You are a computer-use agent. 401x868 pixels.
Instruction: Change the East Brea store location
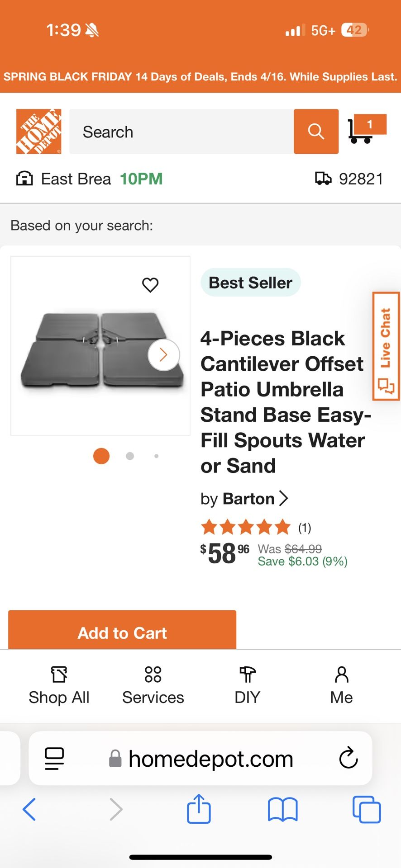coord(76,179)
